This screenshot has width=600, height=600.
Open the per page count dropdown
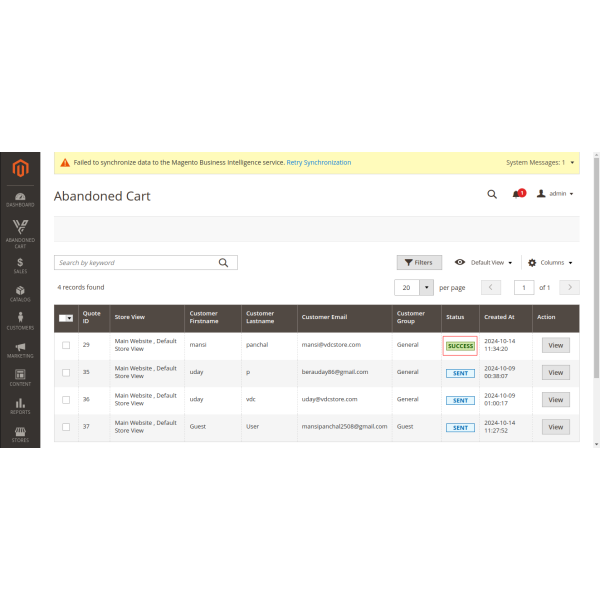tap(427, 287)
